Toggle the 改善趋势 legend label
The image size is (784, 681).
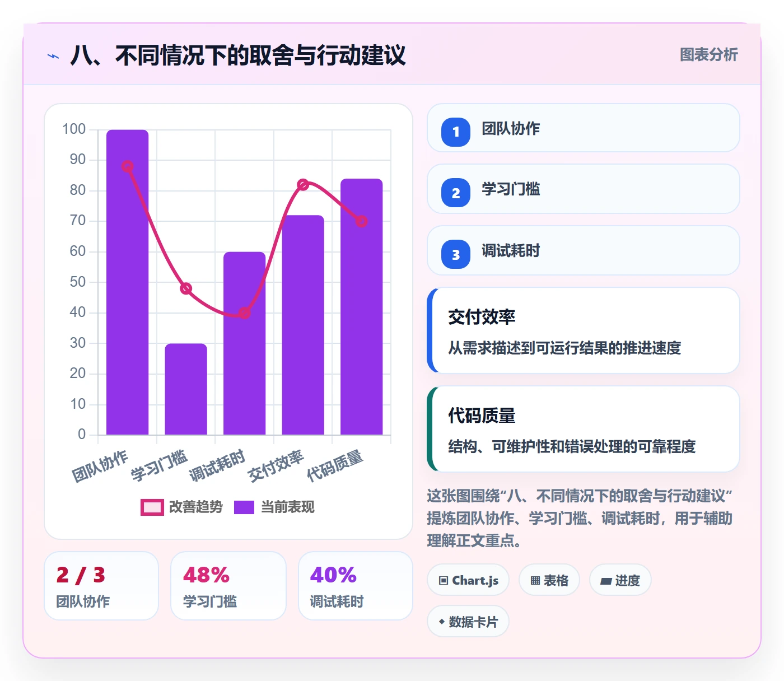pos(195,507)
